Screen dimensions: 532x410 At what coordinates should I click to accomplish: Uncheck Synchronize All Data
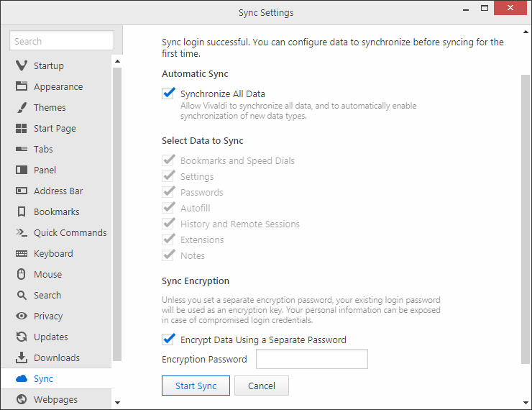pyautogui.click(x=169, y=94)
